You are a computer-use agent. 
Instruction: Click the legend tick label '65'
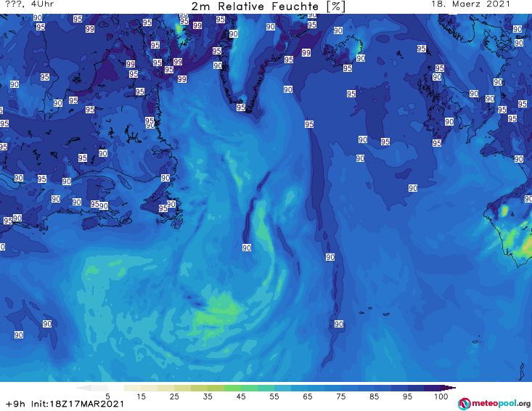[x=308, y=396]
